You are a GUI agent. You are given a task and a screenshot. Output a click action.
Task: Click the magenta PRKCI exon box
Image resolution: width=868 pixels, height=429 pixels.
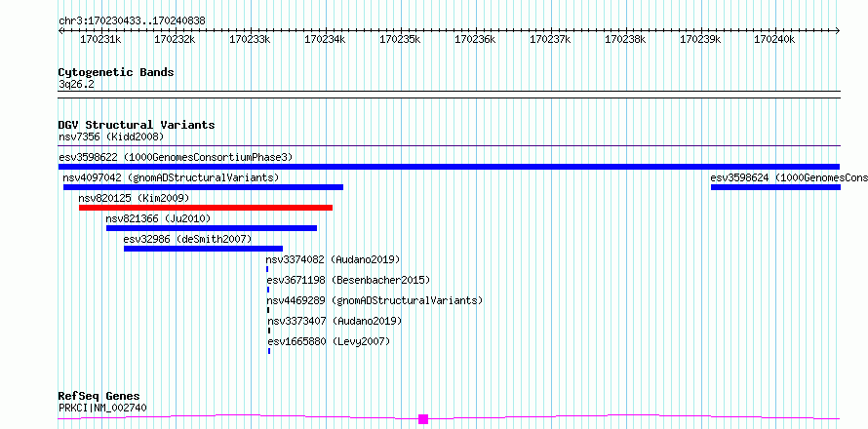point(423,419)
